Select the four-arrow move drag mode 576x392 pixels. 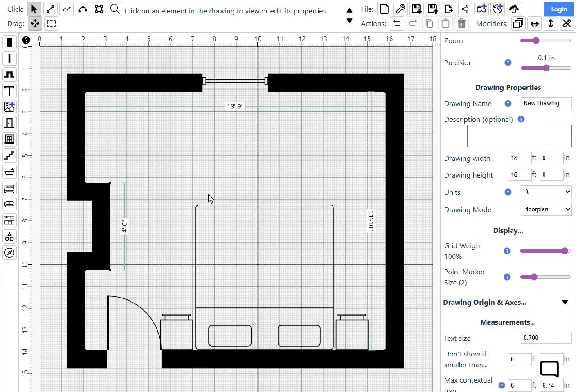pyautogui.click(x=35, y=23)
